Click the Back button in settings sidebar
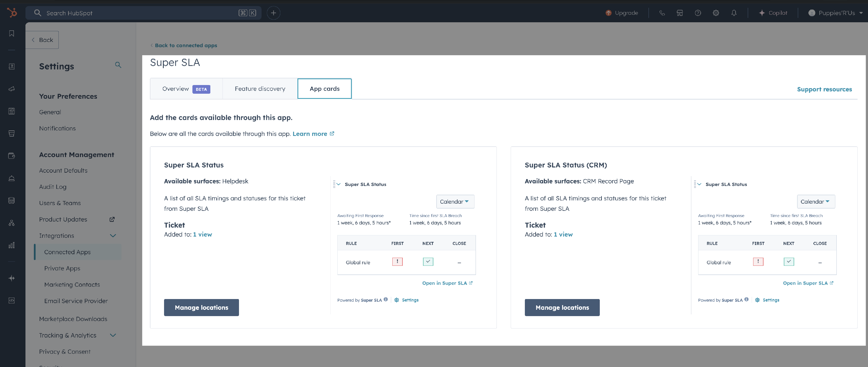Screen dimensions: 868x367 [42, 40]
